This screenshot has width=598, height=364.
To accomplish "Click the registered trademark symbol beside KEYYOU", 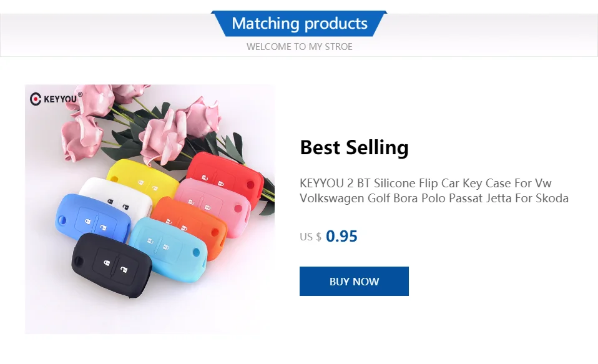I will (80, 95).
